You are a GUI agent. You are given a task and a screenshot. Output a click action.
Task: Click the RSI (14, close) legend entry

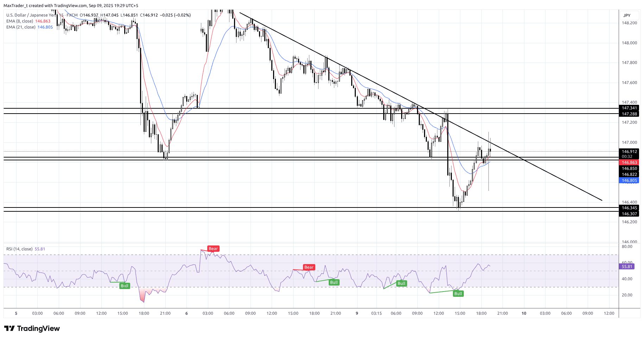(19, 249)
